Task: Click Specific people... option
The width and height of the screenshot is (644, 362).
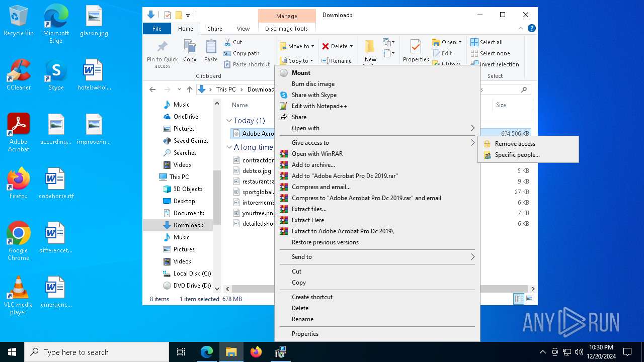Action: [x=517, y=155]
